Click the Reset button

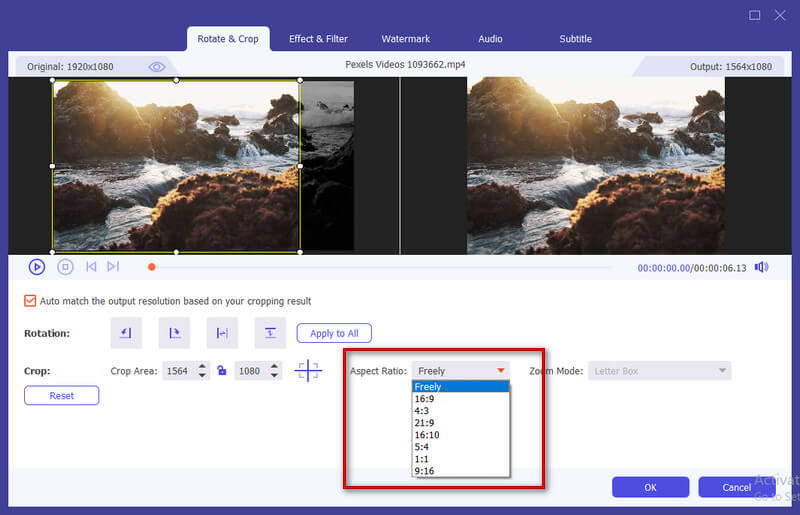[62, 396]
